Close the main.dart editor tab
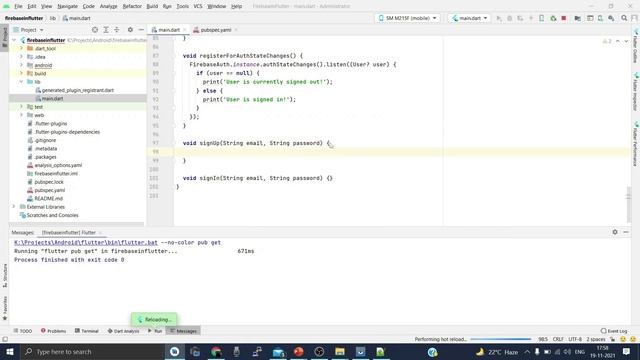Viewport: 640px width, 360px height. pos(184,30)
